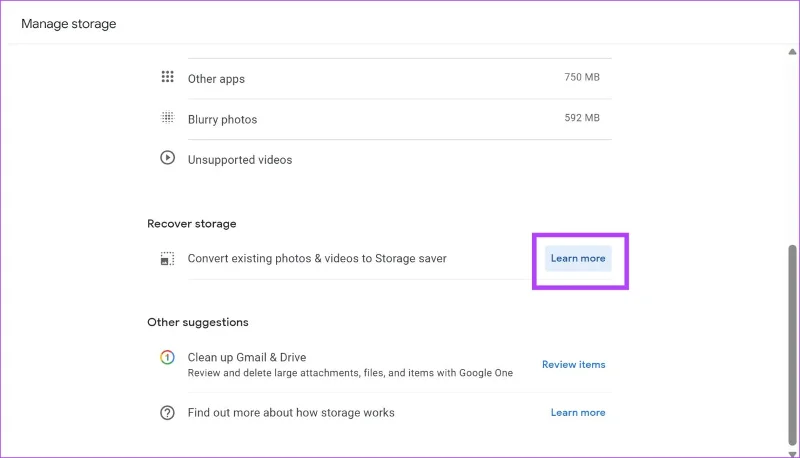Click the Review items link

[573, 365]
